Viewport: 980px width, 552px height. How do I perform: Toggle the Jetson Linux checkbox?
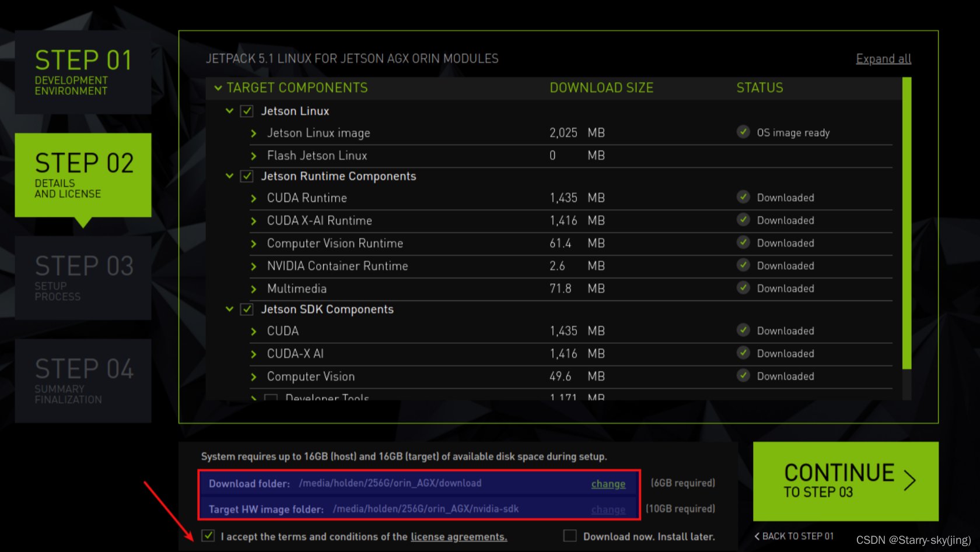[x=247, y=111]
